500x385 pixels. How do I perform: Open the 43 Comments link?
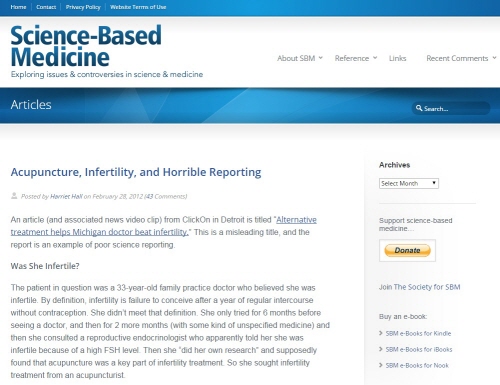point(166,196)
